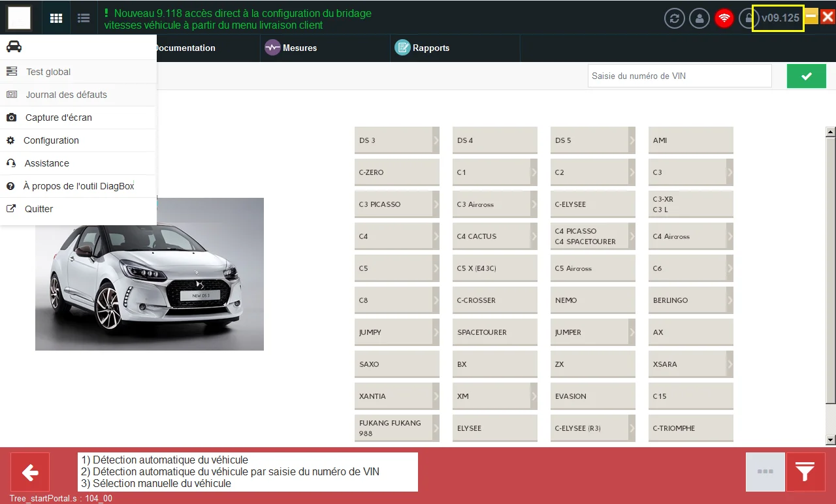The image size is (836, 504).
Task: Select the AMI vehicle button
Action: pos(691,140)
